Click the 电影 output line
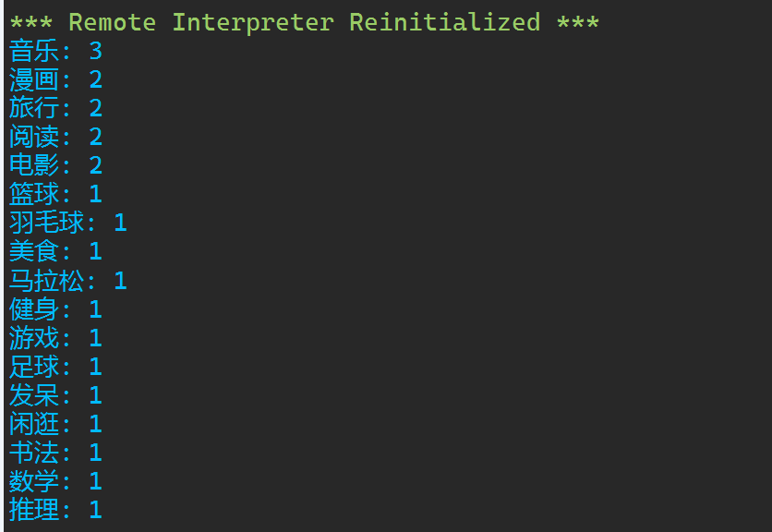Image resolution: width=772 pixels, height=532 pixels. click(55, 165)
